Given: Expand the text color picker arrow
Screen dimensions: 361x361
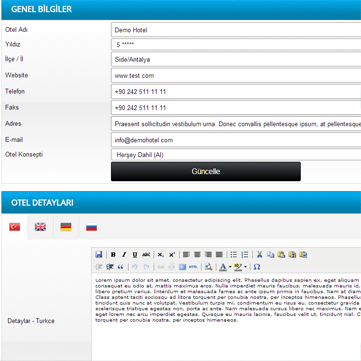Looking at the screenshot, I should click(230, 267).
